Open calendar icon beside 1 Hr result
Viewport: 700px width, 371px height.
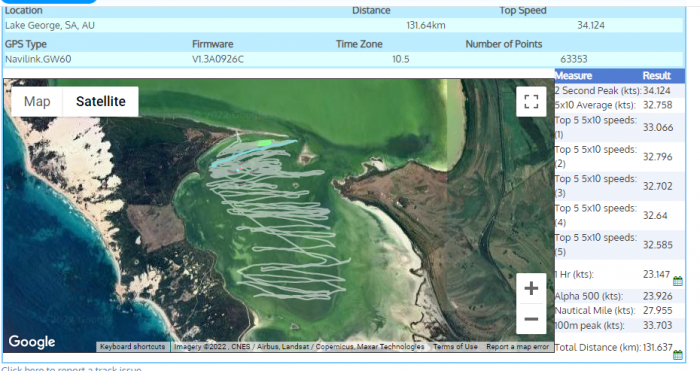point(677,281)
